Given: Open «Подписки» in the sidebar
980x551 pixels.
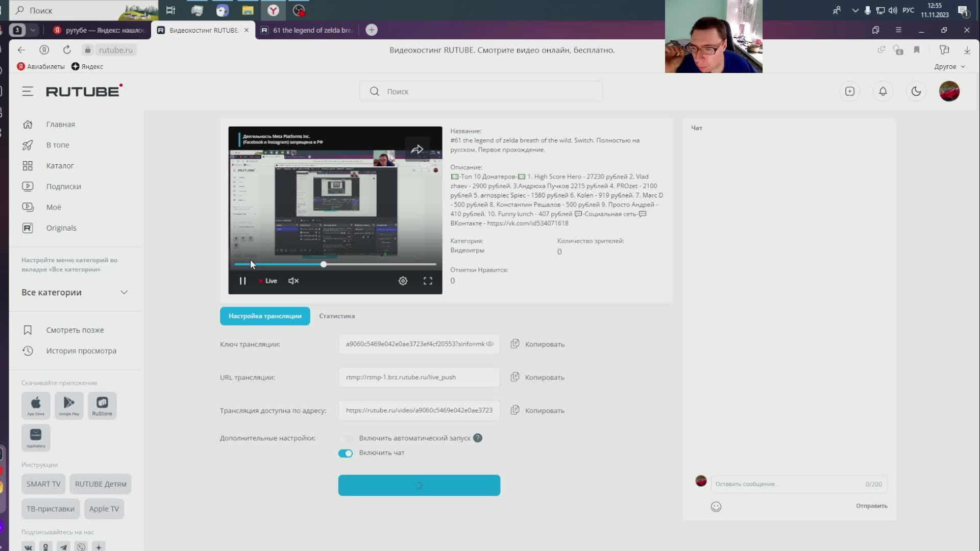Looking at the screenshot, I should (x=63, y=187).
